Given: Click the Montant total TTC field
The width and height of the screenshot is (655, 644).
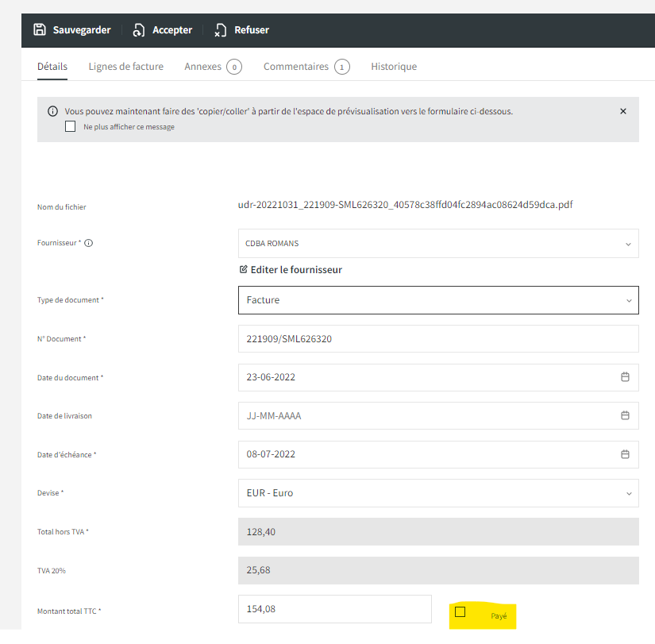Looking at the screenshot, I should 334,609.
